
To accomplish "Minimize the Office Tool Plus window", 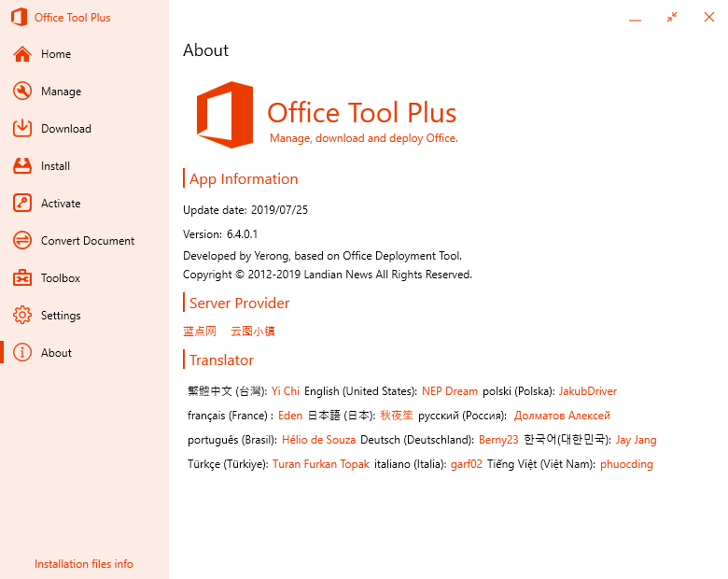I will (636, 20).
